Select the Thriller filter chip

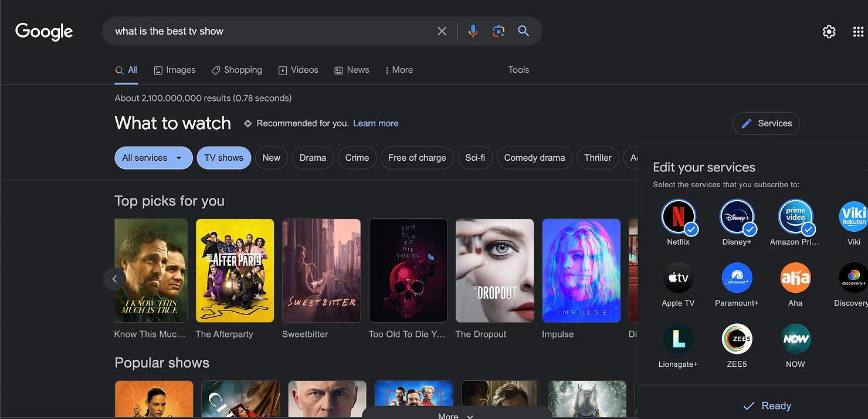click(598, 158)
